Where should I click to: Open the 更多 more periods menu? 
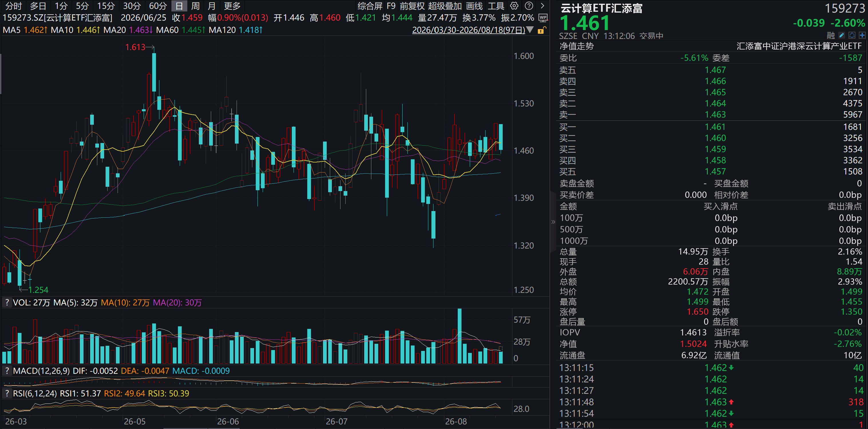point(232,6)
